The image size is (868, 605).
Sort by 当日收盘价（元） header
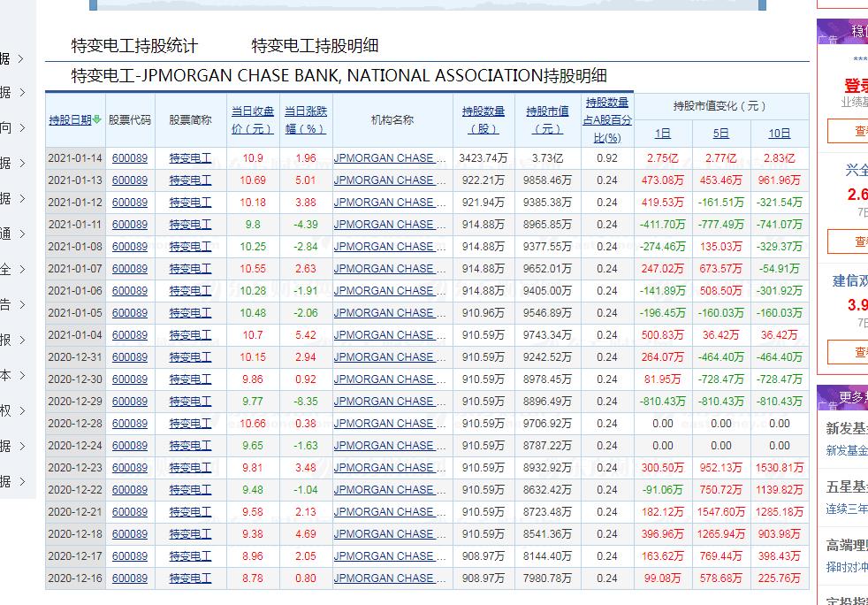(253, 119)
